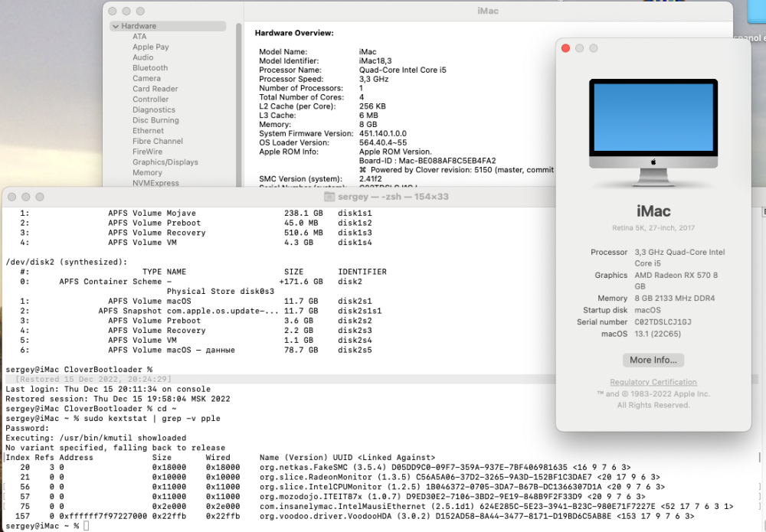Select Disc Burning in the sidebar
Image resolution: width=766 pixels, height=532 pixels.
pos(155,120)
